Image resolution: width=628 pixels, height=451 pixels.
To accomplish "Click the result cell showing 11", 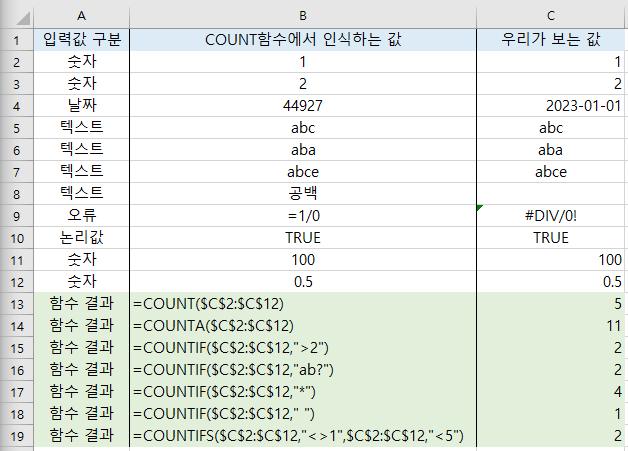I will tap(551, 326).
